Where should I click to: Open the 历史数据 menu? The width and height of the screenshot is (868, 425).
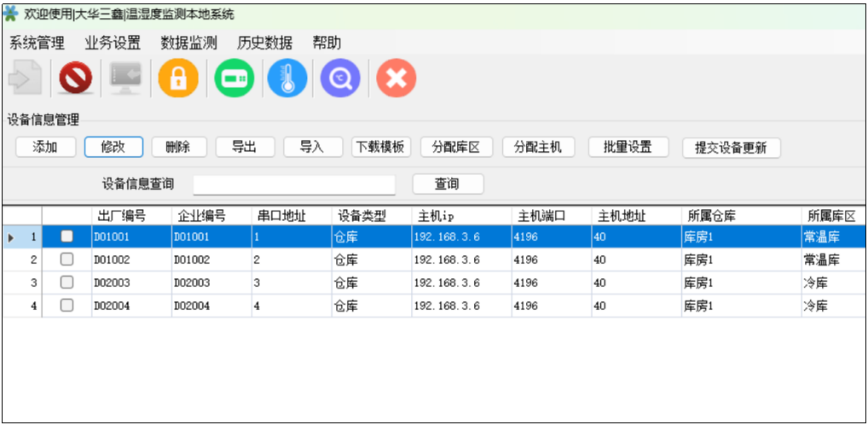click(x=264, y=43)
